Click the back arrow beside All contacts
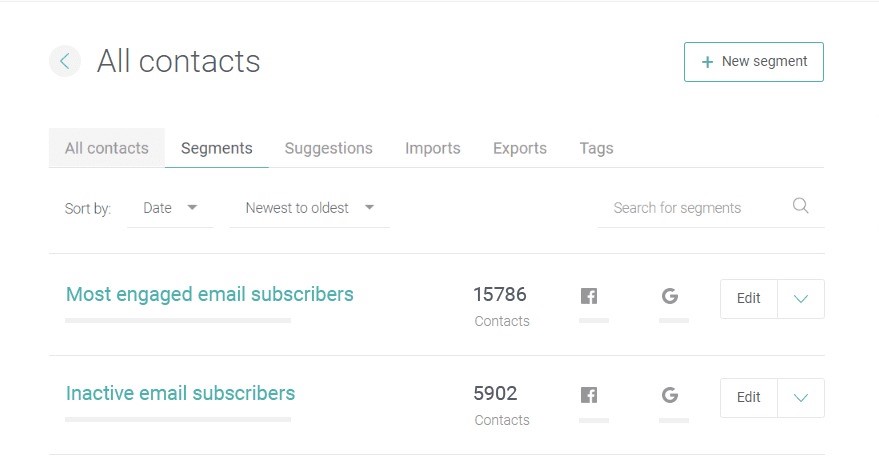879x470 pixels. tap(65, 61)
